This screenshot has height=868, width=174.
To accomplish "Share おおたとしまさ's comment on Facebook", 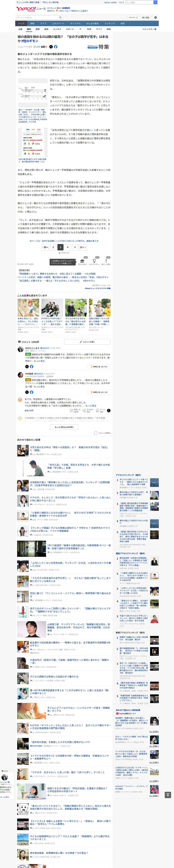I will (x=32, y=366).
